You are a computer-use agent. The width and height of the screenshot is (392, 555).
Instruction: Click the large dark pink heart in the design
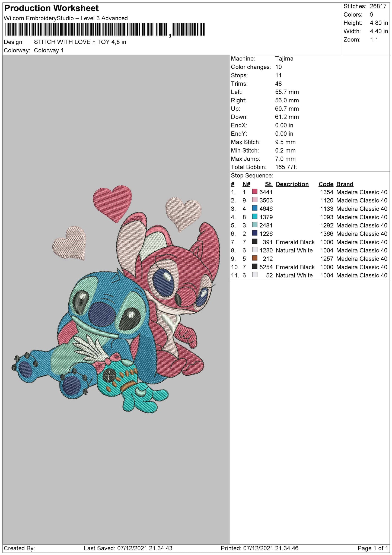pyautogui.click(x=112, y=201)
